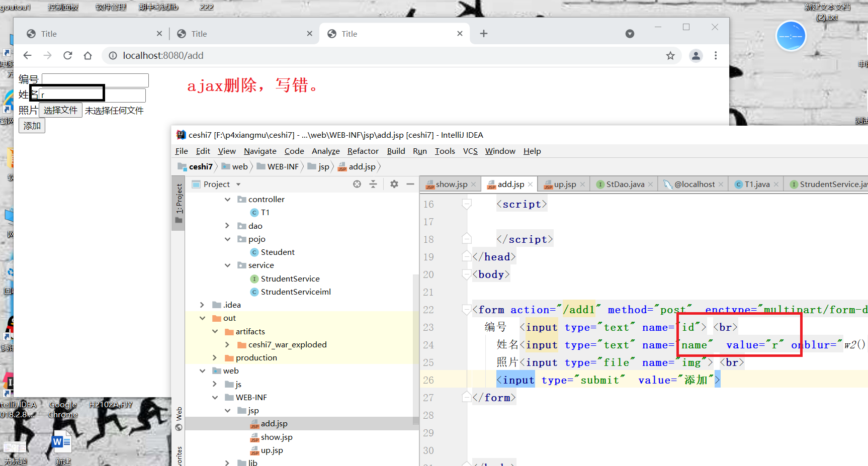Collapse the out folder
This screenshot has height=466, width=868.
click(x=202, y=318)
